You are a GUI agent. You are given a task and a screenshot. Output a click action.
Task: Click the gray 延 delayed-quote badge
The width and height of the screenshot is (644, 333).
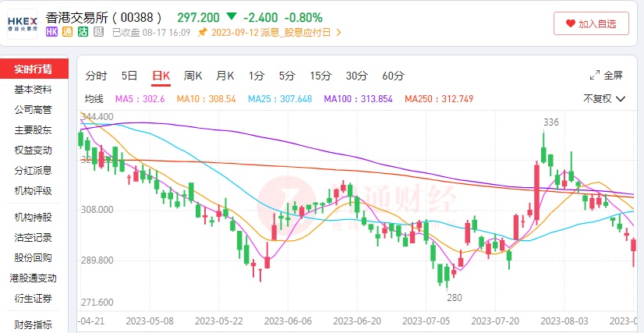click(x=98, y=33)
